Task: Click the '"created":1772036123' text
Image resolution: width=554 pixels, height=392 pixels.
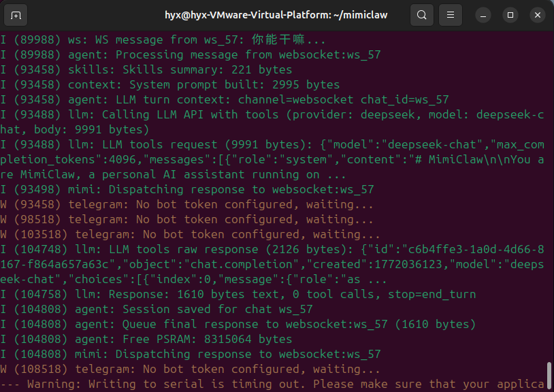Action: [378, 264]
